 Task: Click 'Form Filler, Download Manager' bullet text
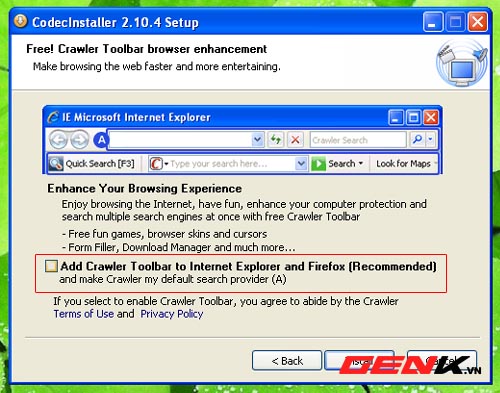[179, 247]
